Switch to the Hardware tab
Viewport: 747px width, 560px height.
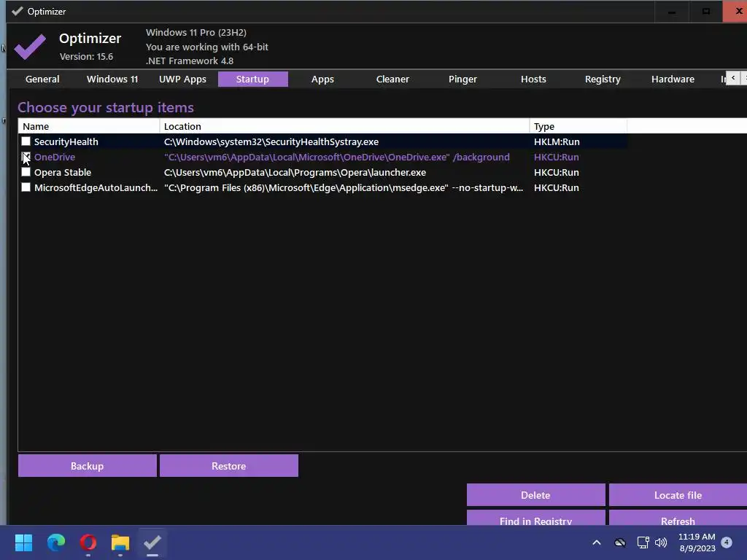673,79
